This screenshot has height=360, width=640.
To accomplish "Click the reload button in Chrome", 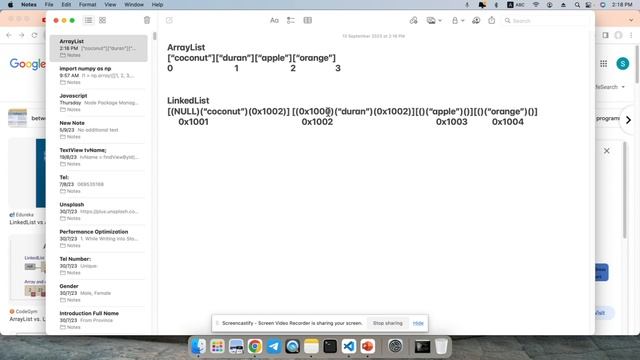I will point(34,35).
